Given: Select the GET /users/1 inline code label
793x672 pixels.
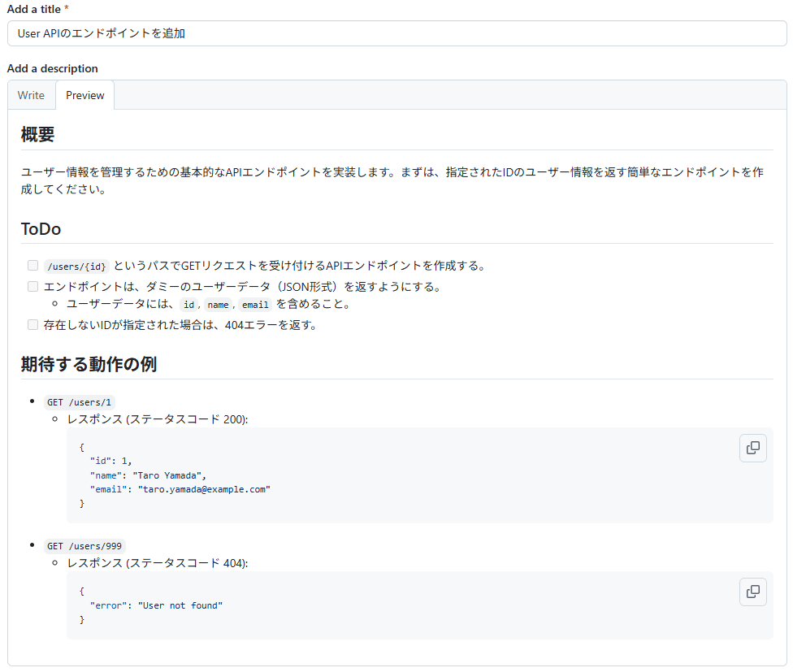Looking at the screenshot, I should (x=79, y=402).
